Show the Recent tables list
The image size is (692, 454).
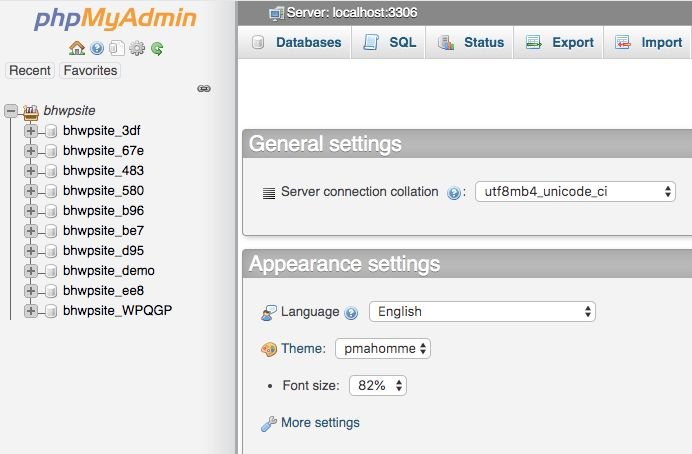(x=30, y=71)
